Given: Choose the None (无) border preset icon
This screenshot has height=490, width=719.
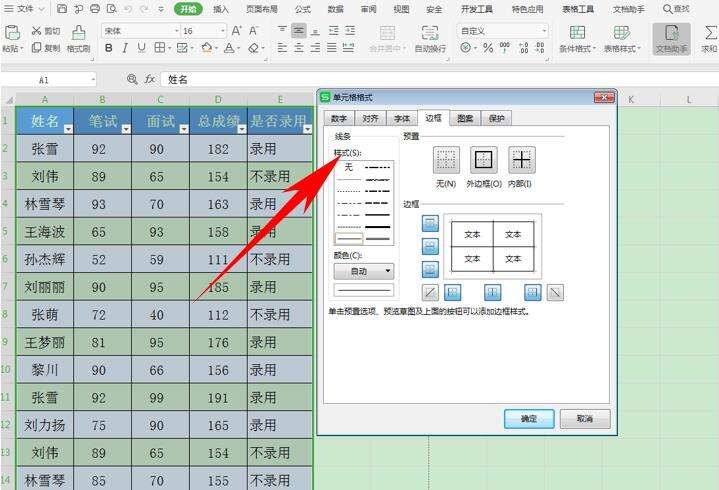Looking at the screenshot, I should click(x=446, y=159).
